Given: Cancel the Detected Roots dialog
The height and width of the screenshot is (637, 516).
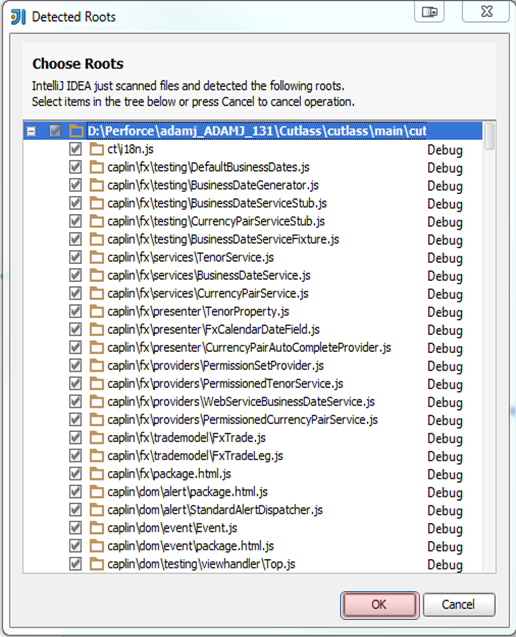Looking at the screenshot, I should pos(459,604).
